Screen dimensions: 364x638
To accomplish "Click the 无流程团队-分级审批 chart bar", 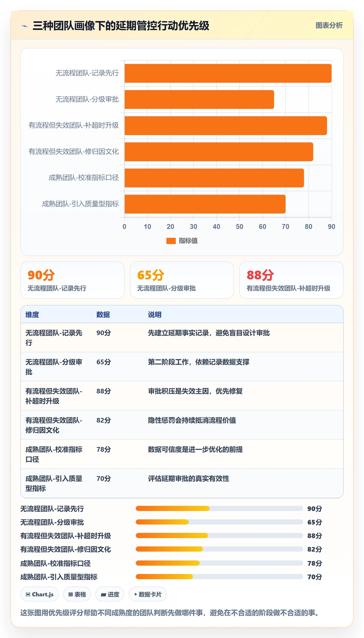I will (x=199, y=99).
